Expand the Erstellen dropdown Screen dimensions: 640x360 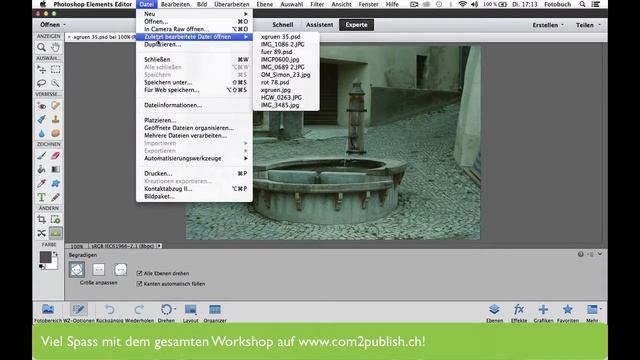(548, 25)
